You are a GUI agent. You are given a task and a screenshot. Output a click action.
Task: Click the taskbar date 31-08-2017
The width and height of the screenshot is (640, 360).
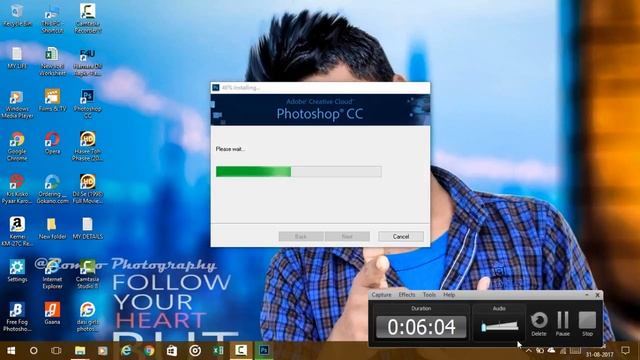pyautogui.click(x=599, y=354)
